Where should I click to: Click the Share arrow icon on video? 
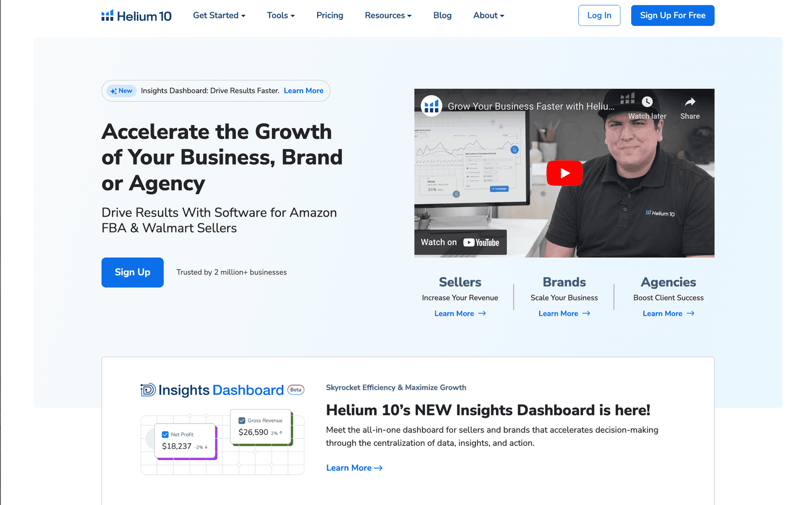pos(690,102)
